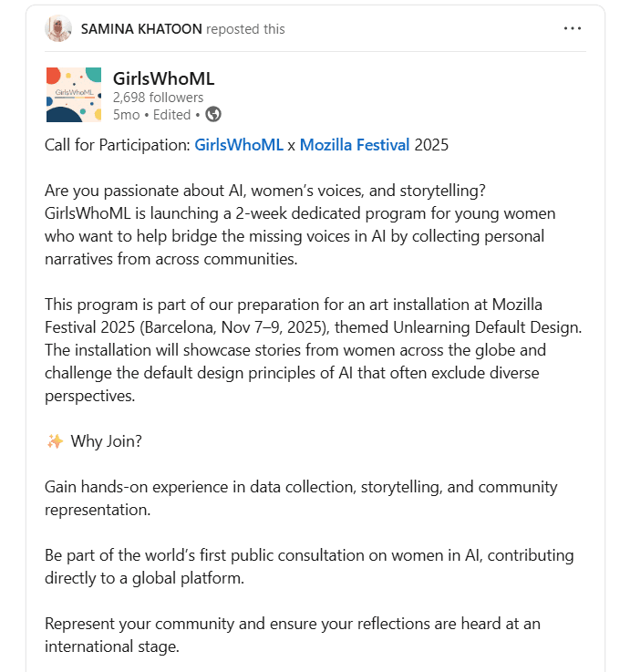620x672 pixels.
Task: Click the globe public visibility icon
Action: pos(213,115)
